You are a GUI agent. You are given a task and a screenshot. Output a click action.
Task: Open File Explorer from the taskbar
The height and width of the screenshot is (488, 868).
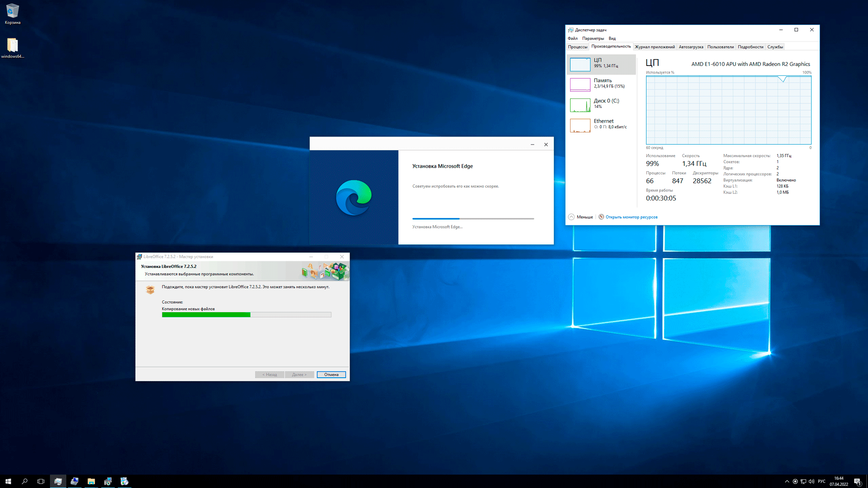pyautogui.click(x=91, y=481)
